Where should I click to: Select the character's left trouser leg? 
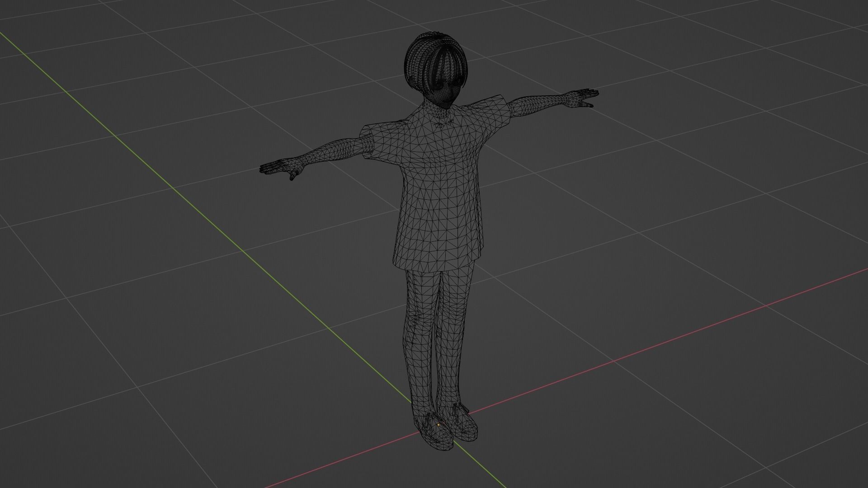coord(418,325)
